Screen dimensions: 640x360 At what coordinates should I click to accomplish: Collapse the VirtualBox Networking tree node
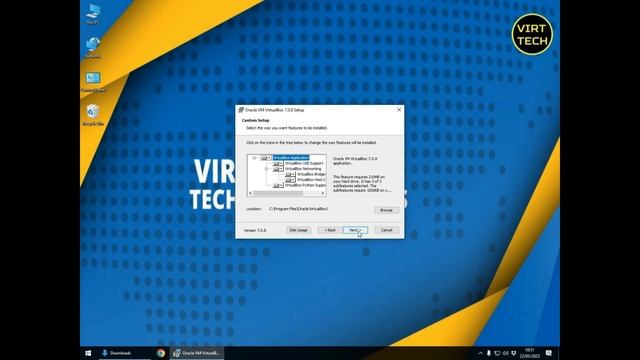pos(267,169)
